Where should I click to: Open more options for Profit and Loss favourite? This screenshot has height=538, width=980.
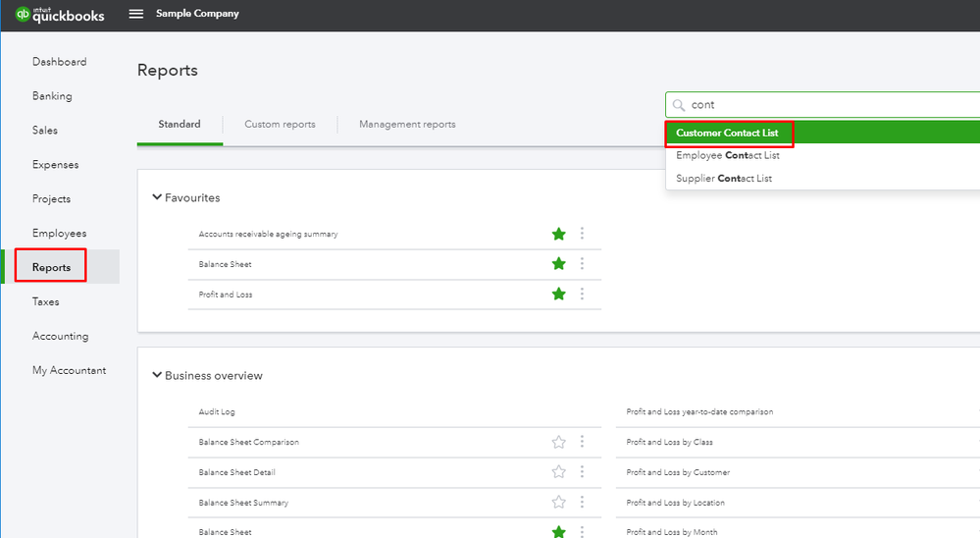click(582, 295)
